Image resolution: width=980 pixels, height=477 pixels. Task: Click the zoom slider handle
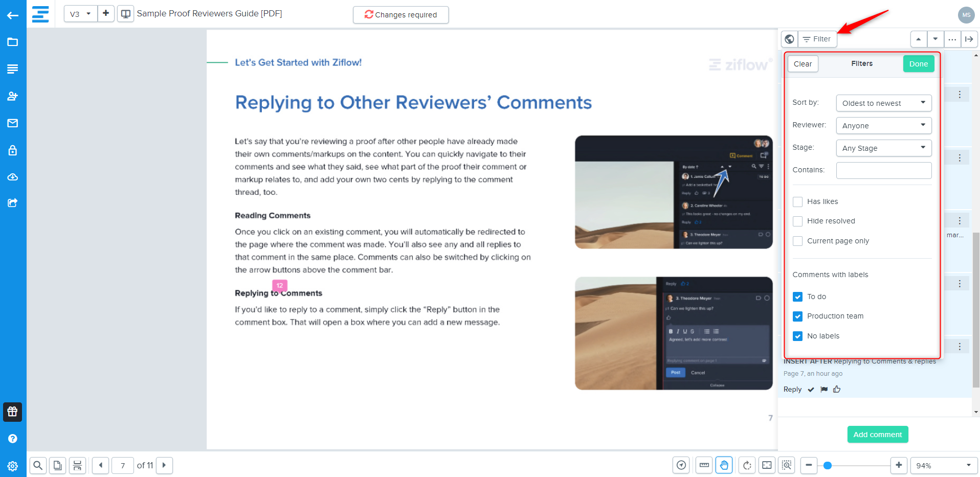click(x=828, y=465)
